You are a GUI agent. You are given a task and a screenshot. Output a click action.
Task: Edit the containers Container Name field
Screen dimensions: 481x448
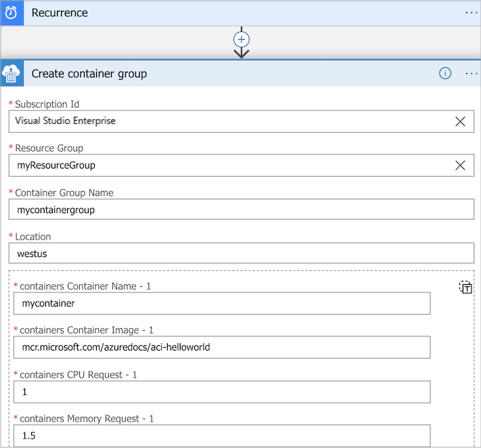[222, 303]
